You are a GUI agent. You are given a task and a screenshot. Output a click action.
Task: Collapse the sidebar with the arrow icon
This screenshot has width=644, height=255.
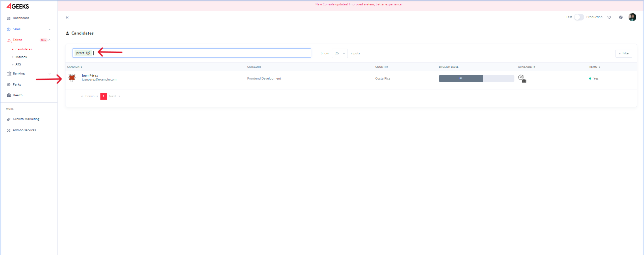click(67, 17)
